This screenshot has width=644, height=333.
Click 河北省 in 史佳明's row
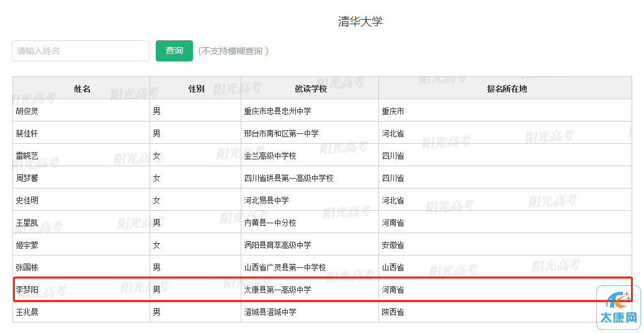[393, 200]
